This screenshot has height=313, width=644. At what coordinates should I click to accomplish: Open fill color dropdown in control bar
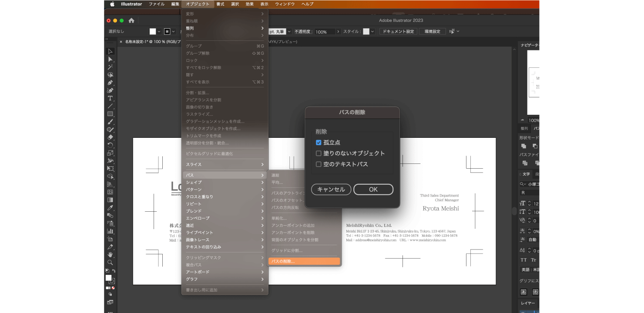159,32
